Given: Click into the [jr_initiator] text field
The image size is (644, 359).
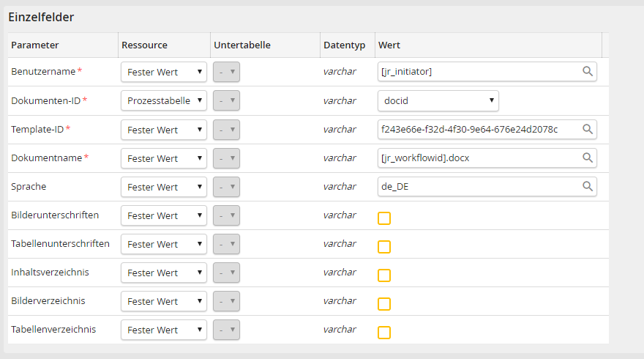Looking at the screenshot, I should click(479, 72).
